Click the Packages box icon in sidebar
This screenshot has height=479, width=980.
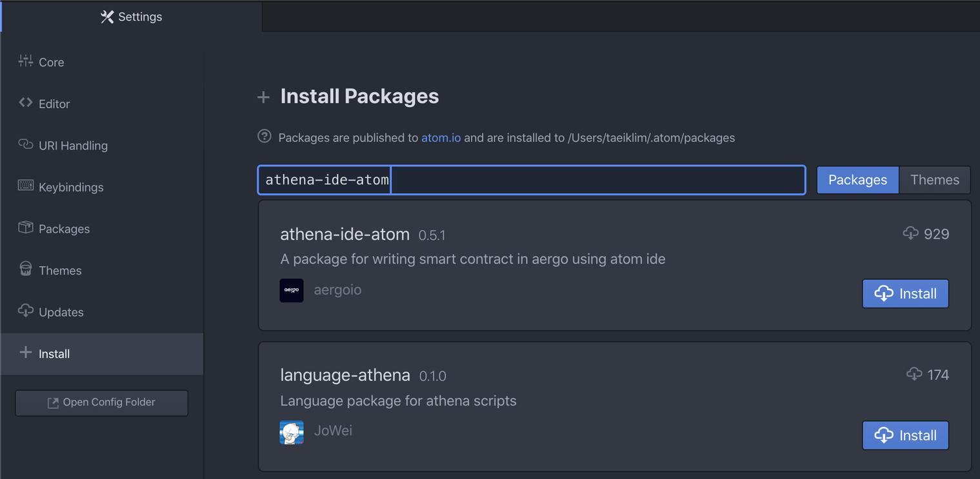pos(26,228)
